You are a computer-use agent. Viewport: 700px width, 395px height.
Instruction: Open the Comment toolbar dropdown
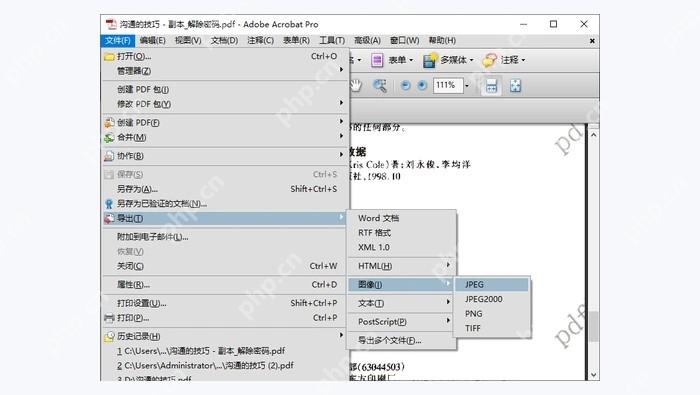[x=524, y=60]
